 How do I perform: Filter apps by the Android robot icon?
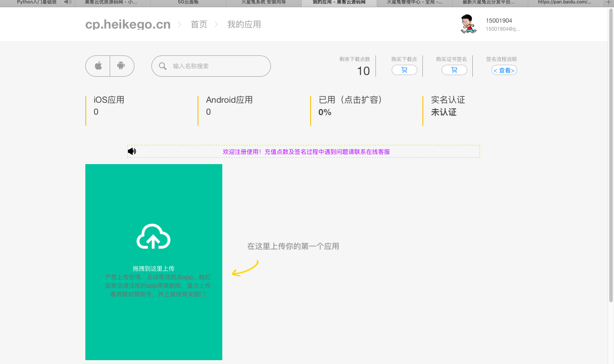click(x=121, y=66)
